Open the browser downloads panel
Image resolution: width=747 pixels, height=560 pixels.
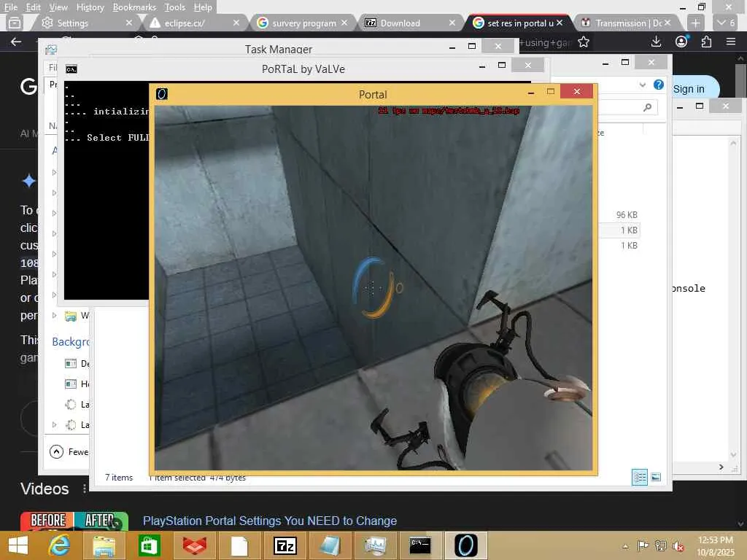pos(656,42)
